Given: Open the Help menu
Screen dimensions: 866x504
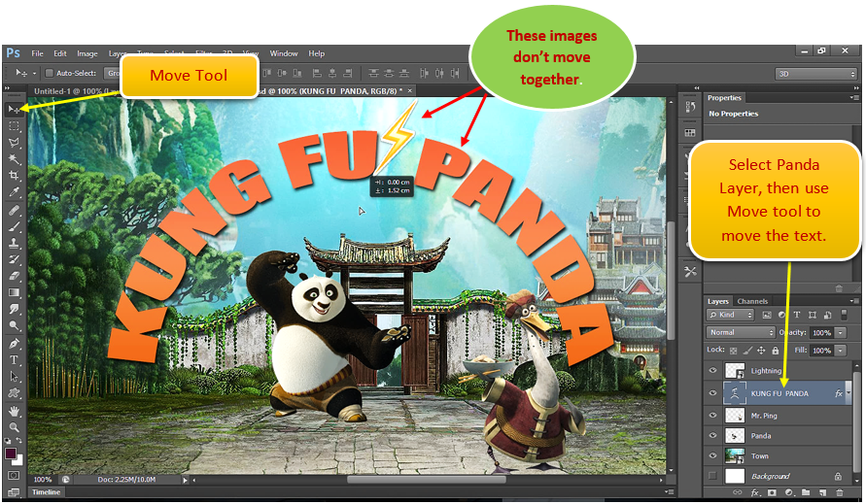Looking at the screenshot, I should point(317,53).
